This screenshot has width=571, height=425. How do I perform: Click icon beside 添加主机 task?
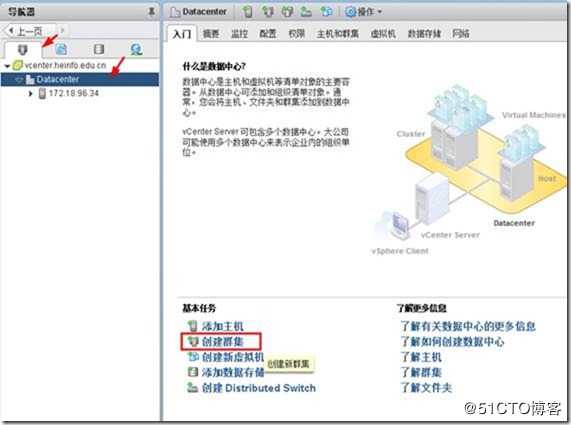point(193,326)
